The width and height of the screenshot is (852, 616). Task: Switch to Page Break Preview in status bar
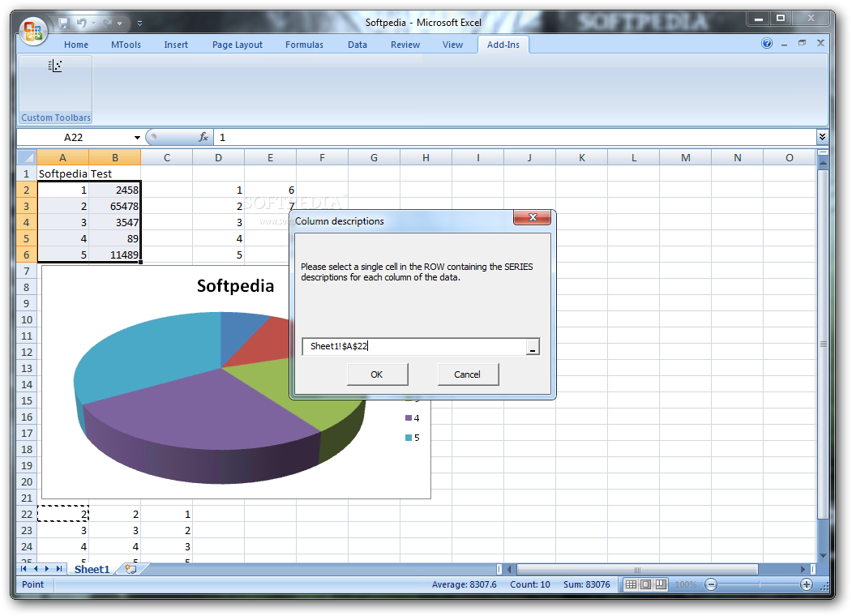[661, 584]
